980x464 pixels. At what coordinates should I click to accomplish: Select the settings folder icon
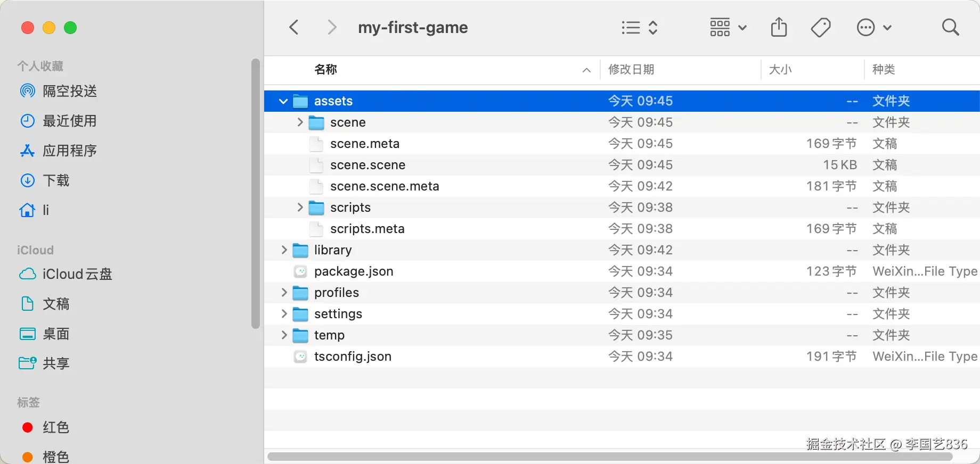coord(300,314)
